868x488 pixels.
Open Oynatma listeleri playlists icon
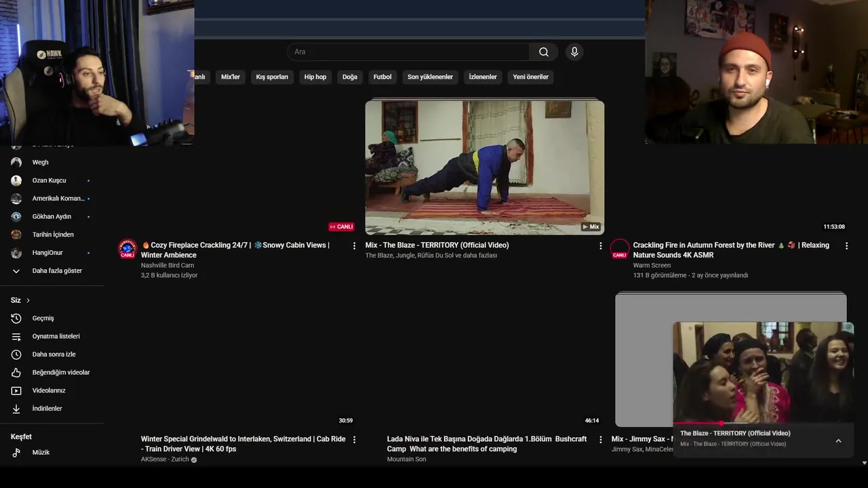tap(16, 337)
